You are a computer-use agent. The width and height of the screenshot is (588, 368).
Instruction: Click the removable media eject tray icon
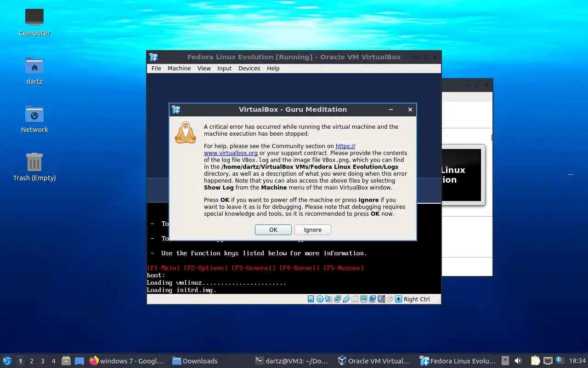point(505,361)
